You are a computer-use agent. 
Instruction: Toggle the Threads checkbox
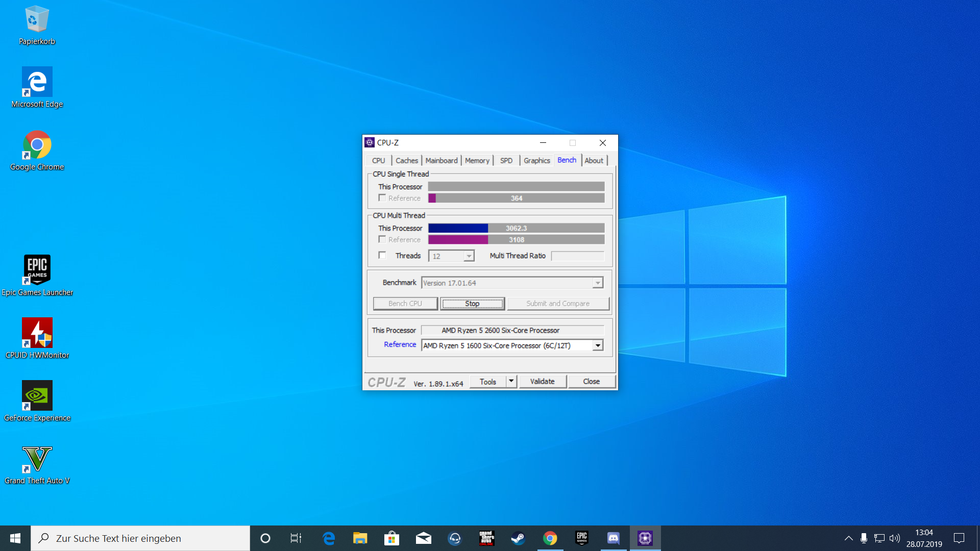pyautogui.click(x=382, y=256)
